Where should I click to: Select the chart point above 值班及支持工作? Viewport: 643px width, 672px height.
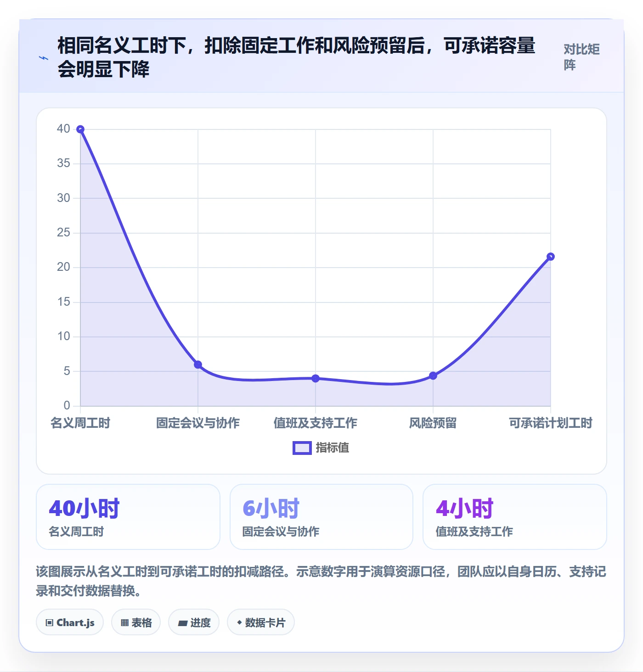coord(316,378)
